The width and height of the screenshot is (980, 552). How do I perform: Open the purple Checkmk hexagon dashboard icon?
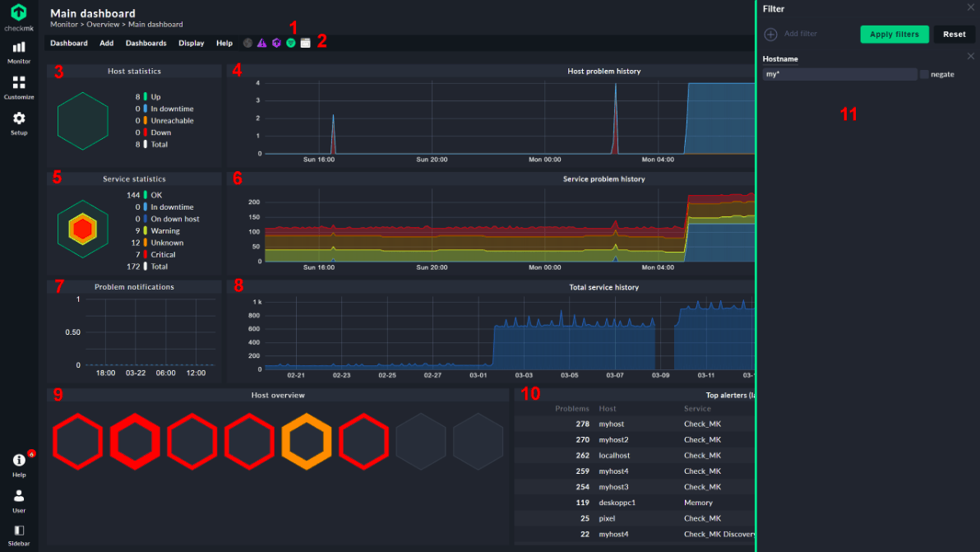click(x=276, y=43)
